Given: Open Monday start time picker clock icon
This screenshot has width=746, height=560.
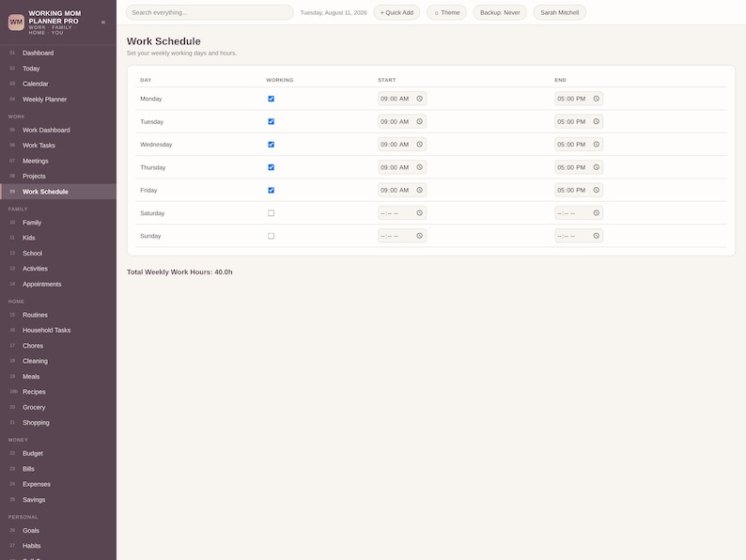Looking at the screenshot, I should tap(420, 99).
